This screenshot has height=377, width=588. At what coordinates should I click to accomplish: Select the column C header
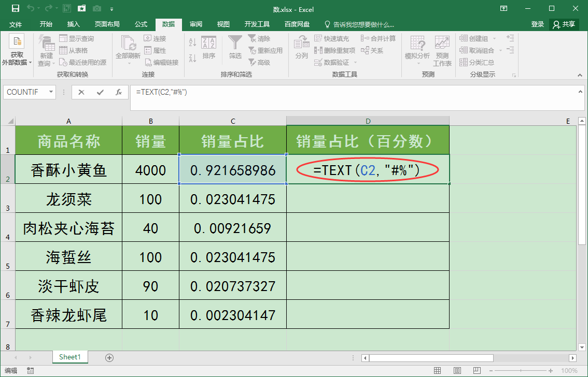click(x=233, y=121)
